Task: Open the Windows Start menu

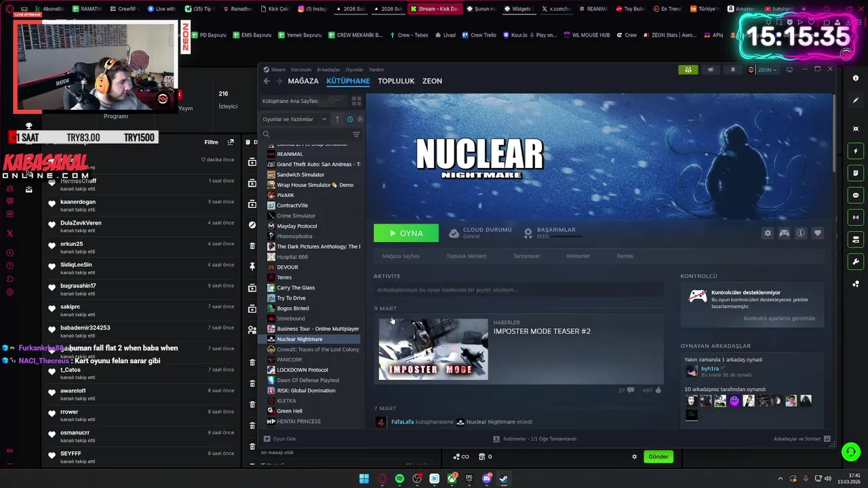Action: (x=364, y=479)
